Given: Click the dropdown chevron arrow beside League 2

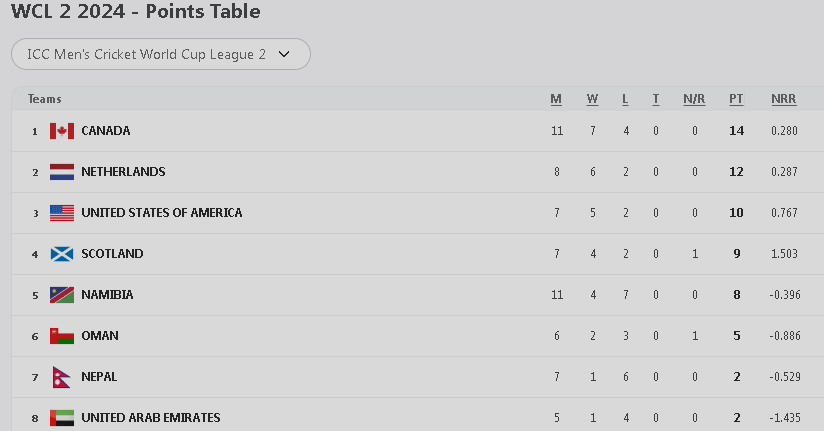Looking at the screenshot, I should (284, 54).
